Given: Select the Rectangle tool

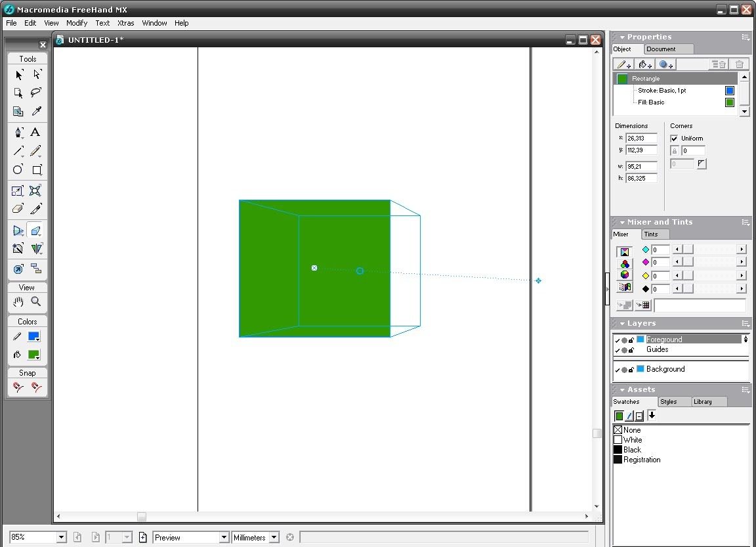Looking at the screenshot, I should pos(37,169).
